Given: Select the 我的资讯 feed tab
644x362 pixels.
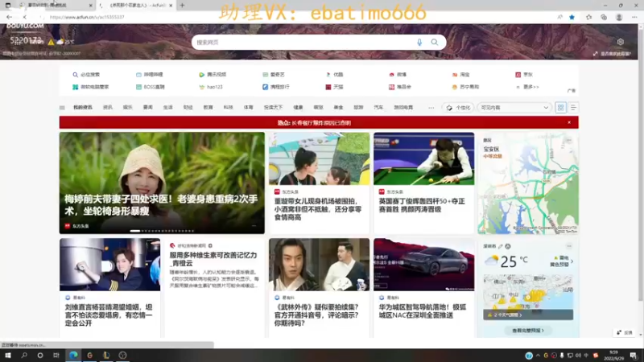Looking at the screenshot, I should tap(83, 108).
